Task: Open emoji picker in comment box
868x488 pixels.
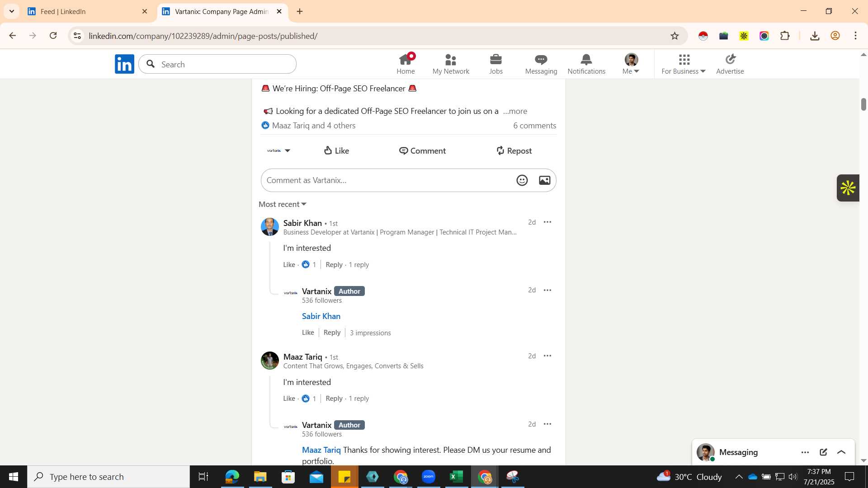Action: pyautogui.click(x=522, y=180)
